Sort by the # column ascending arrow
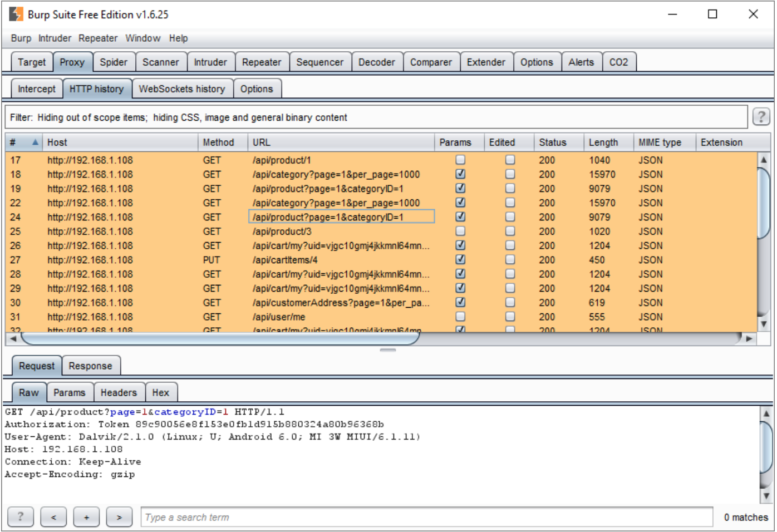This screenshot has height=532, width=777. pyautogui.click(x=35, y=142)
